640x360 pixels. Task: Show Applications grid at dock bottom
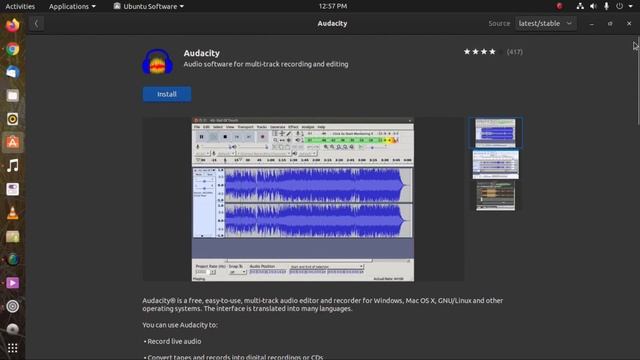pos(13,348)
